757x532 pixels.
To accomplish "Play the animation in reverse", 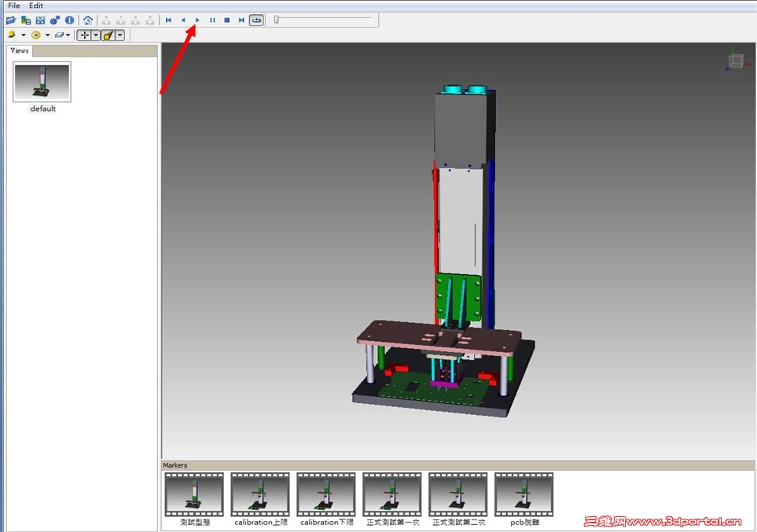I will (183, 20).
